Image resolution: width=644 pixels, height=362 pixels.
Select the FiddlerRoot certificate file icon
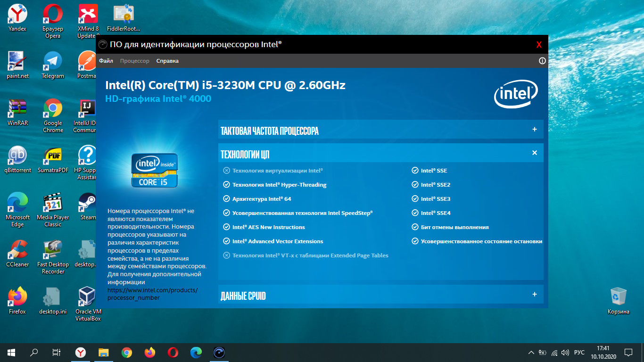point(124,18)
